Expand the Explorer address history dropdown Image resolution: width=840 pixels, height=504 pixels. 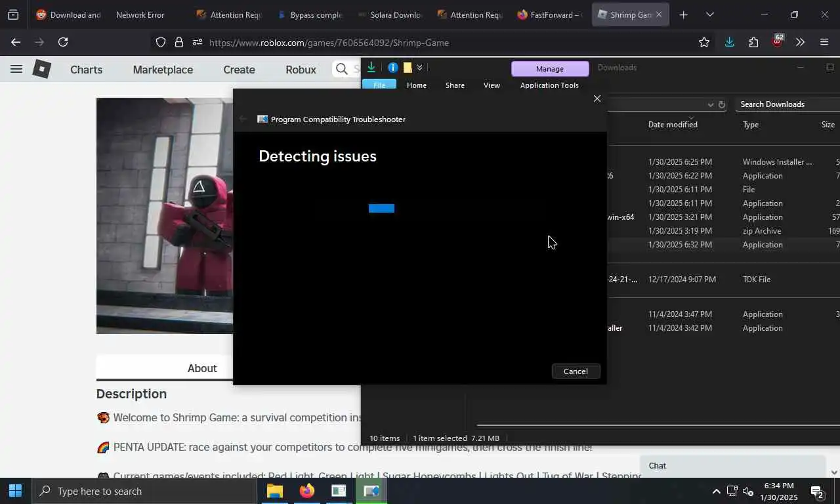click(x=710, y=104)
